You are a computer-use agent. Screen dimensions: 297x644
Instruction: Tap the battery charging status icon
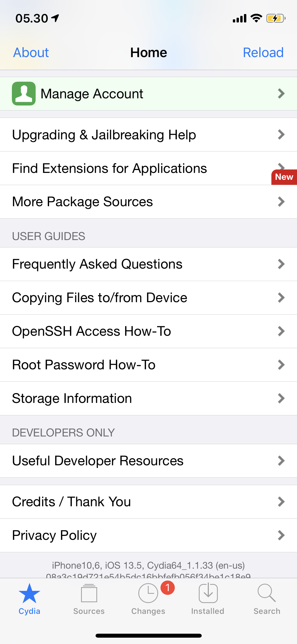click(276, 19)
